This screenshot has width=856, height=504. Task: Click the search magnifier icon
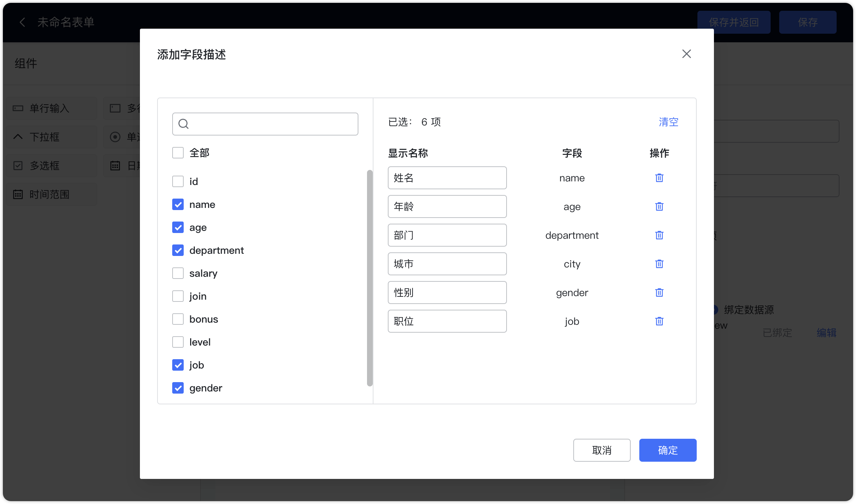click(x=183, y=124)
